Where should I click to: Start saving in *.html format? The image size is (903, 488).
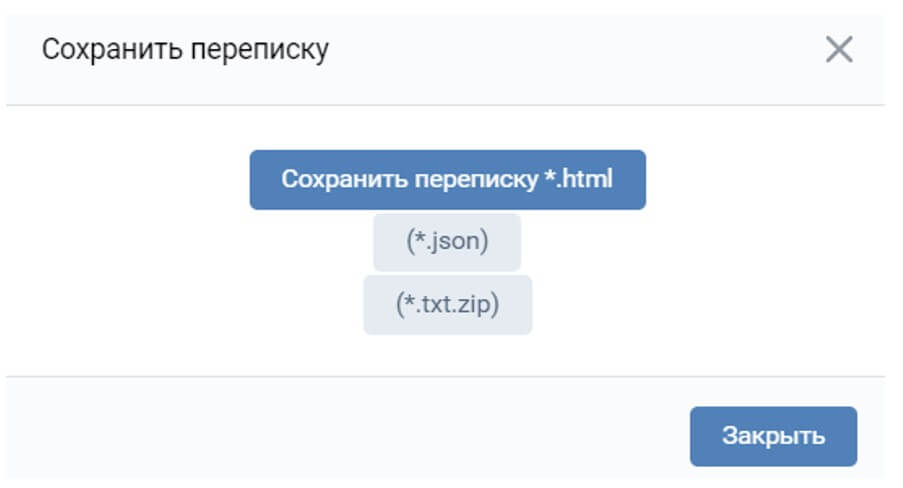(x=447, y=180)
